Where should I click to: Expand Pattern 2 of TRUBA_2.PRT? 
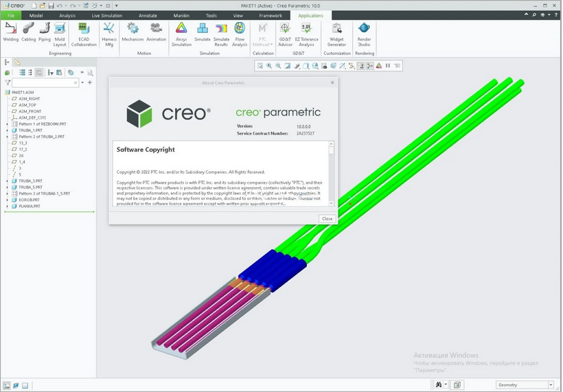[7, 137]
